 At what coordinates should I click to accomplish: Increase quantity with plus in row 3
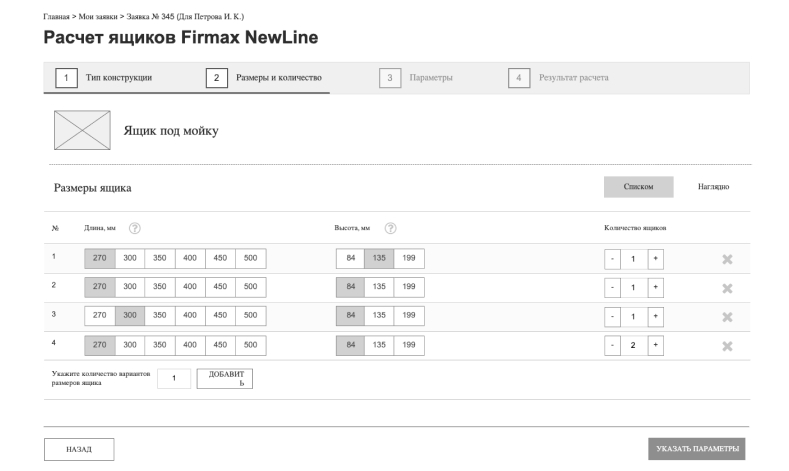click(655, 317)
